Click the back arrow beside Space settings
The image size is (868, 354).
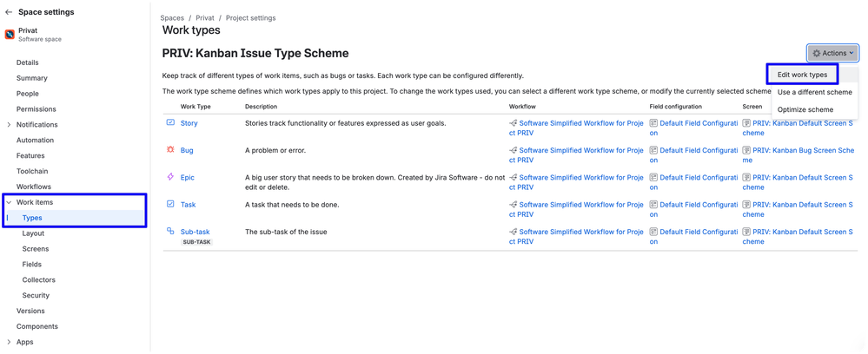point(9,11)
